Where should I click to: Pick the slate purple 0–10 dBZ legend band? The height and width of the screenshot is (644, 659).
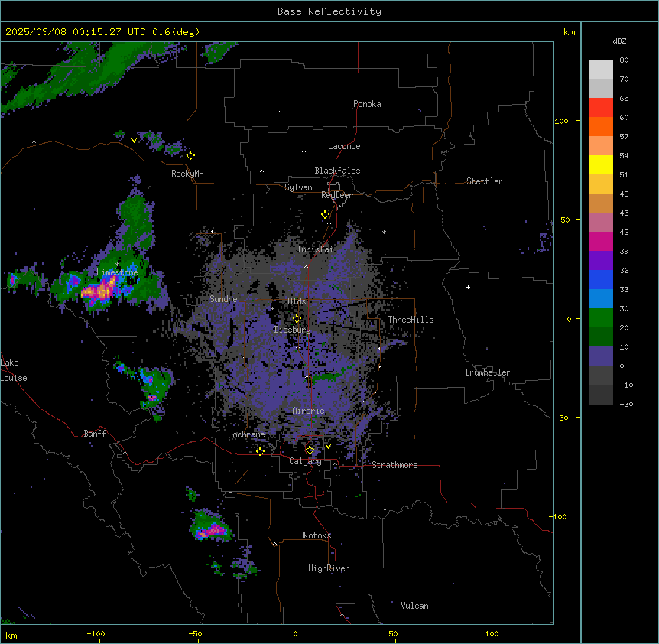pos(601,356)
